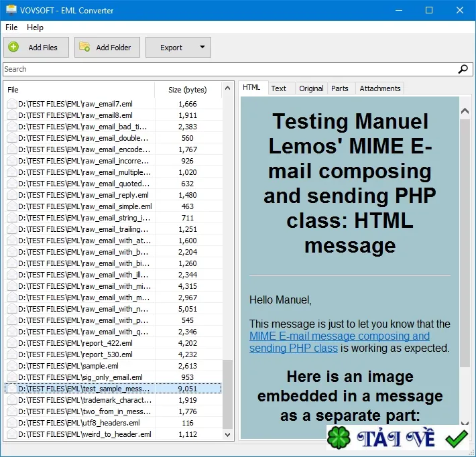The image size is (476, 457).
Task: Switch to the Original tab
Action: click(x=311, y=88)
